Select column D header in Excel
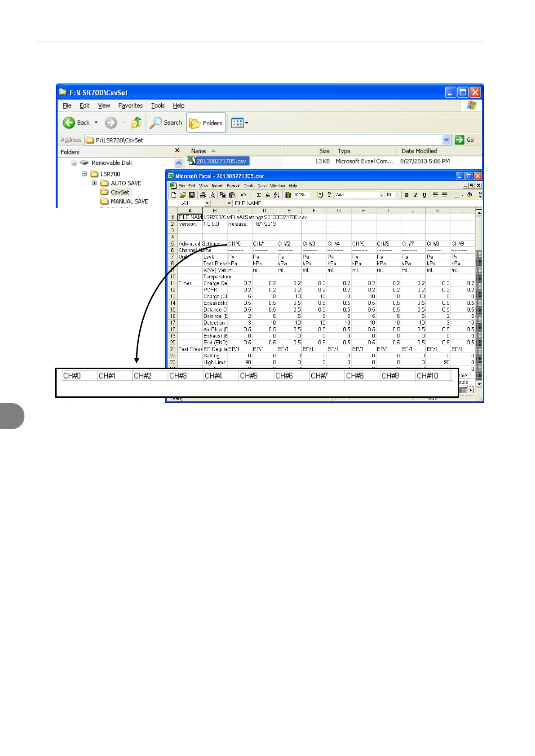This screenshot has height=756, width=535. point(264,211)
